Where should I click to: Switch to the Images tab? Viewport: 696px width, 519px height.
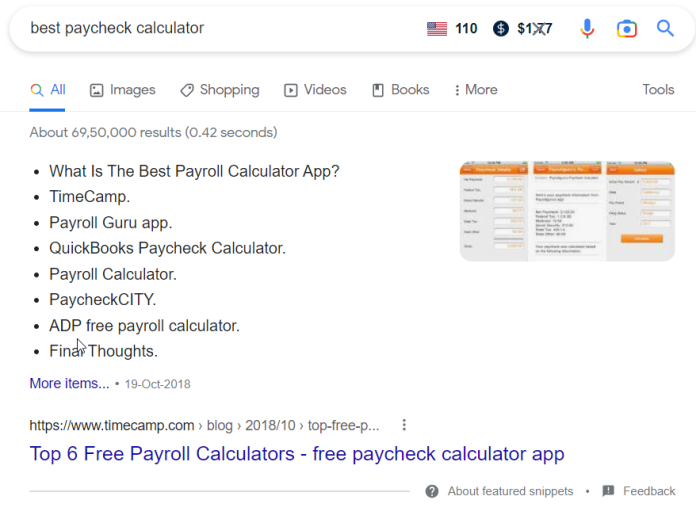(123, 90)
